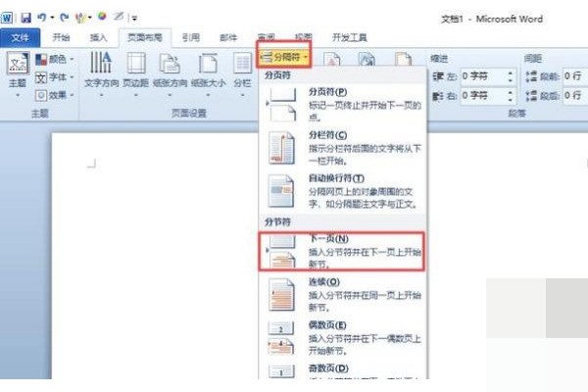Adjust right indent spinner arrows

pyautogui.click(x=511, y=96)
